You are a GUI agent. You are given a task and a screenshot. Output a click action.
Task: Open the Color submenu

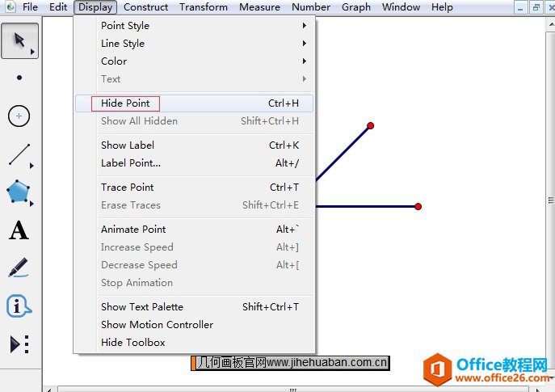pos(195,61)
